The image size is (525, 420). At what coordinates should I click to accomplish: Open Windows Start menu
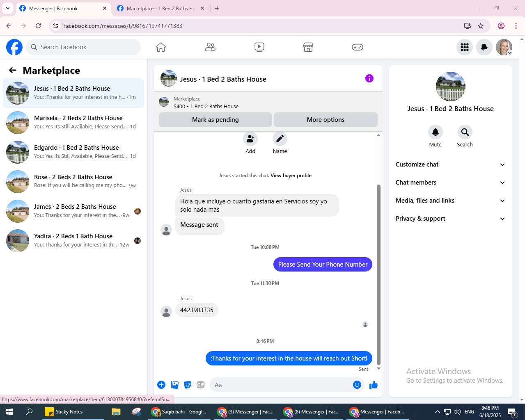click(10, 412)
